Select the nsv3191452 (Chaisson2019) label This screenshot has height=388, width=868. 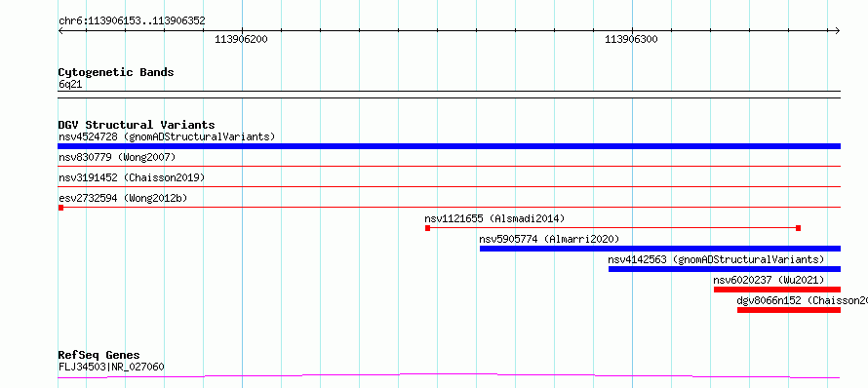coord(132,177)
